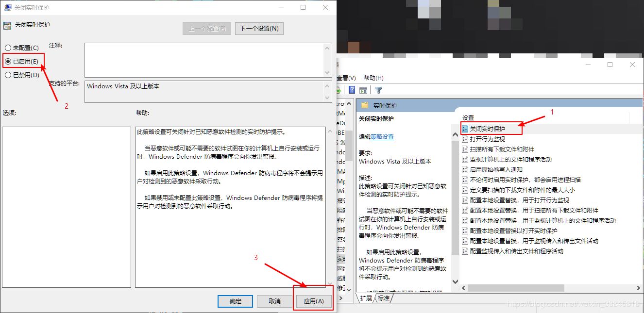Click the show/hide action pane toolbar icon

tap(363, 90)
